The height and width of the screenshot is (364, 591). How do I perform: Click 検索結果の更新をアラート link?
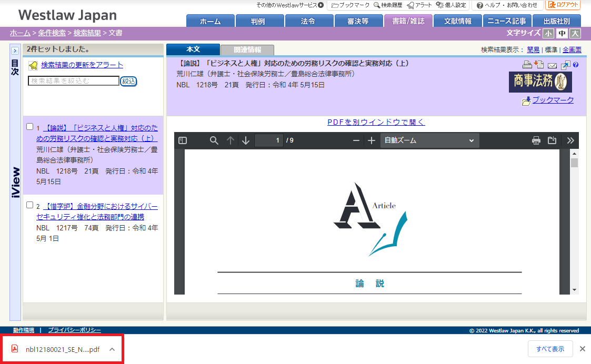point(82,65)
